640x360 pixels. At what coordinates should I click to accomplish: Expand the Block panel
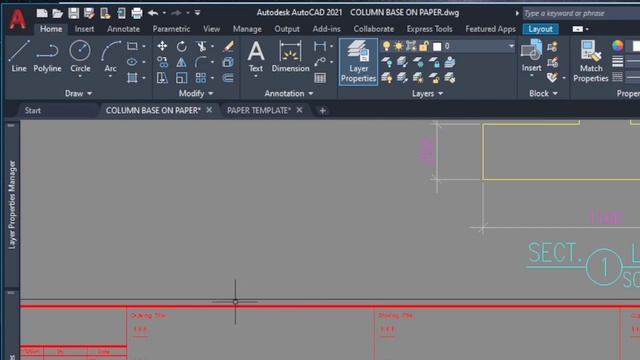pos(543,93)
